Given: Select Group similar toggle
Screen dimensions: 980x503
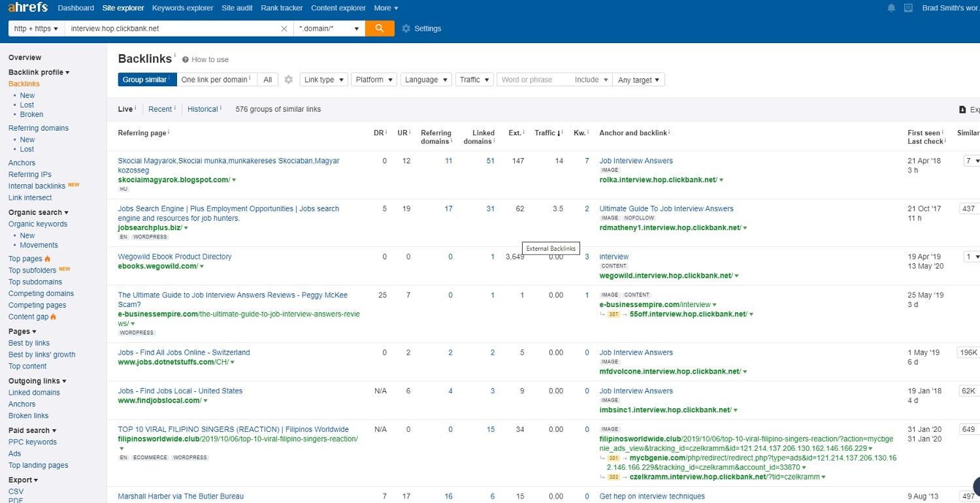Looking at the screenshot, I should [147, 80].
